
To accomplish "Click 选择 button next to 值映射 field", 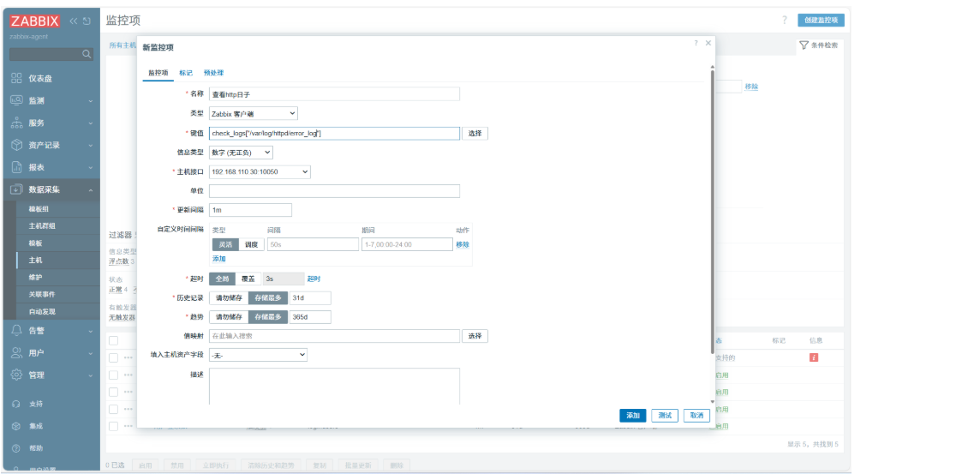I will pyautogui.click(x=475, y=336).
